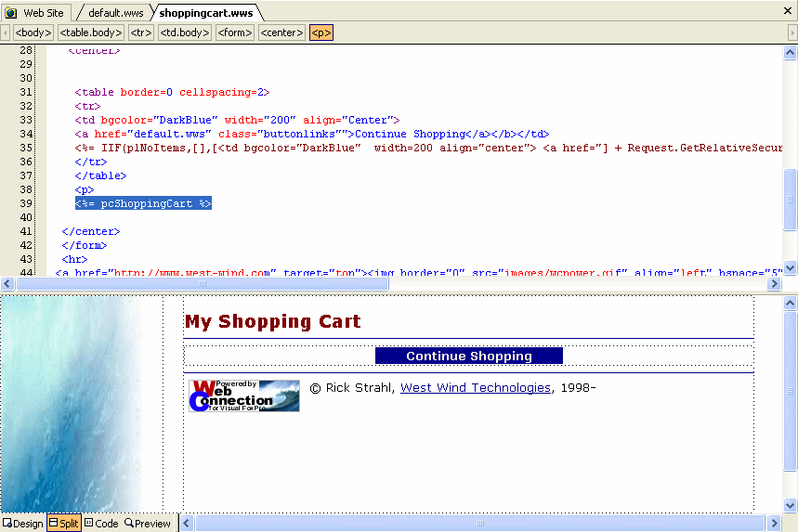
Task: Click the code pane vertical scrollbar thumb
Action: [x=790, y=200]
